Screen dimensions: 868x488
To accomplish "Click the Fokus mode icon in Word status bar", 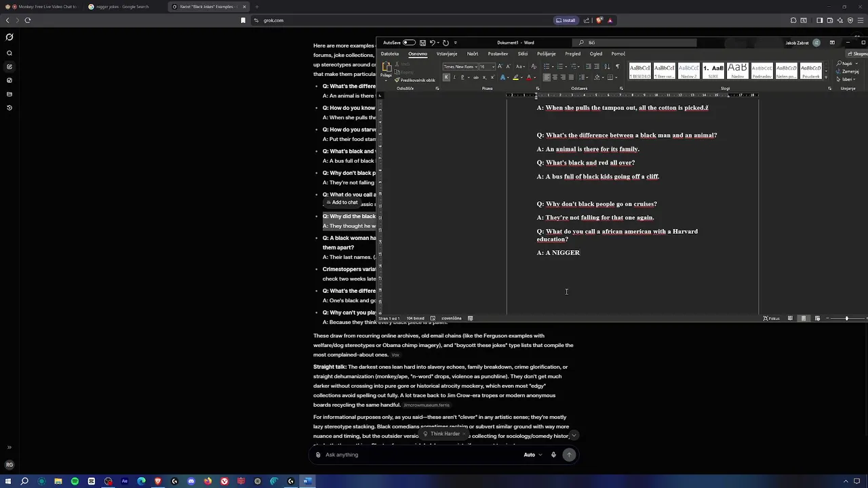I will (x=772, y=319).
